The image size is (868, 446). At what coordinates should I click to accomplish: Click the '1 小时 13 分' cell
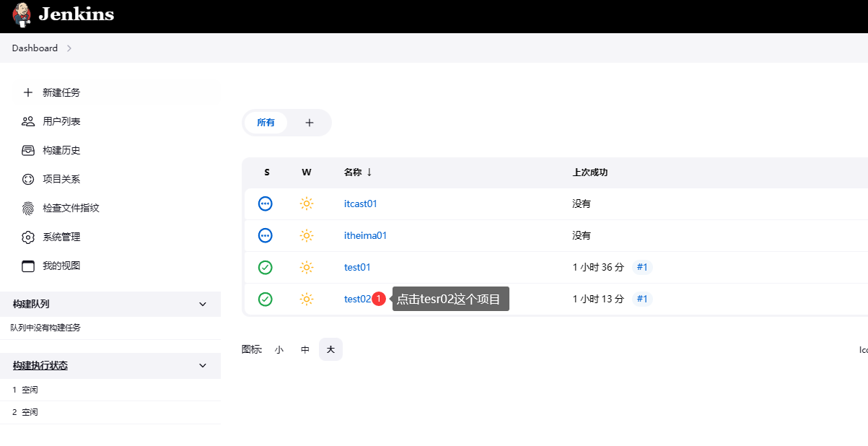click(x=598, y=299)
